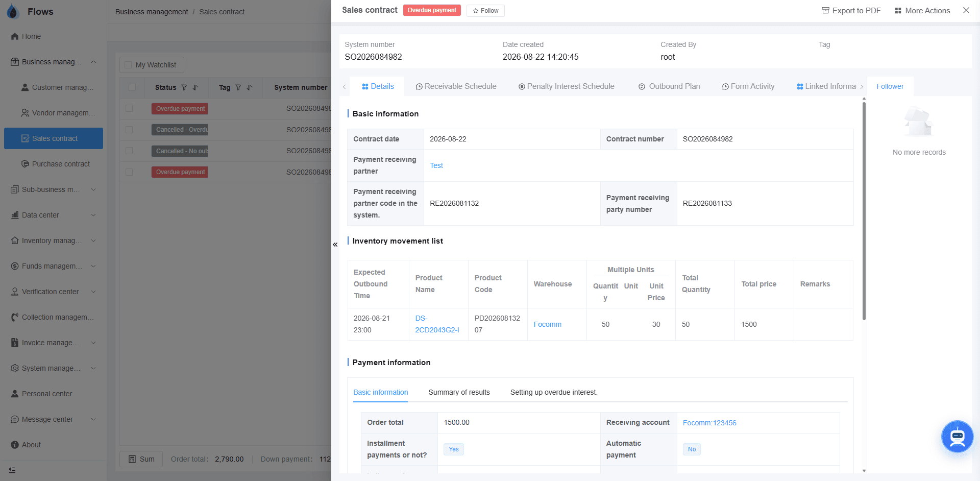Screen dimensions: 980x481
Task: Click the Sum button
Action: pyautogui.click(x=141, y=459)
